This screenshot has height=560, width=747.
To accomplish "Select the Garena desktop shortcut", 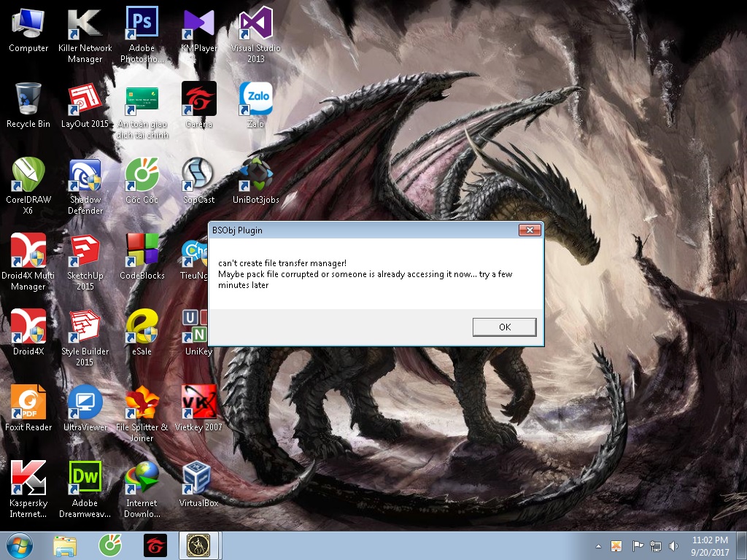I will (198, 105).
